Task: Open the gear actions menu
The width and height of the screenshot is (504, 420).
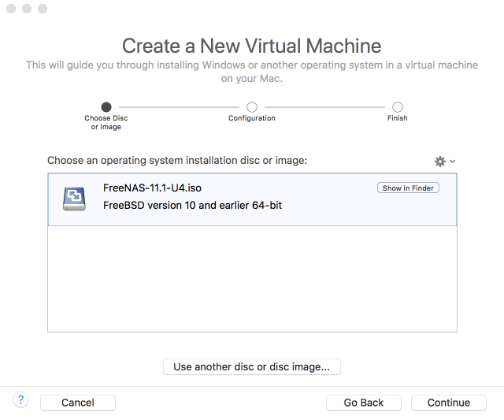Action: [444, 161]
